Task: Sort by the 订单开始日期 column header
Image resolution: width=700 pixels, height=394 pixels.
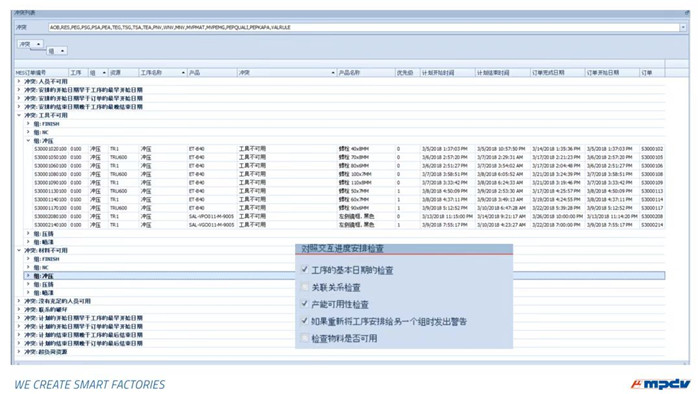Action: coord(612,72)
